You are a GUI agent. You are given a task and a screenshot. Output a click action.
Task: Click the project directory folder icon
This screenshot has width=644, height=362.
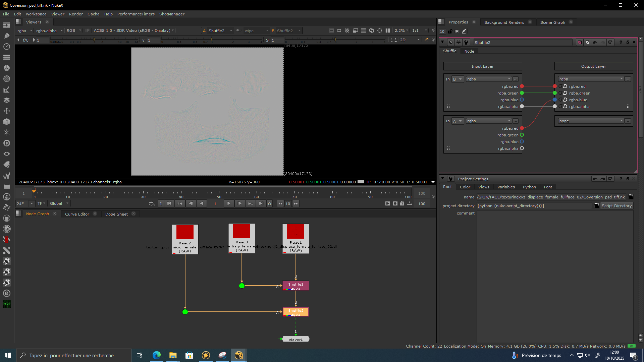click(x=597, y=206)
